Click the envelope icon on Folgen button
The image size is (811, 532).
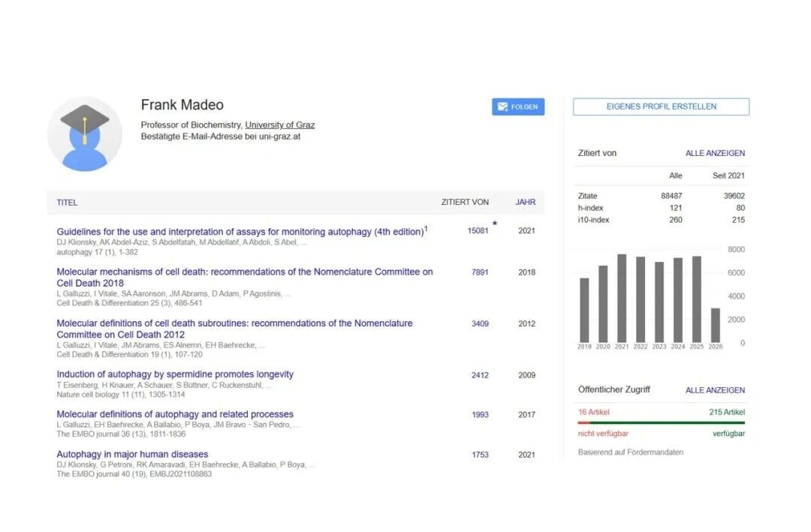pyautogui.click(x=502, y=107)
